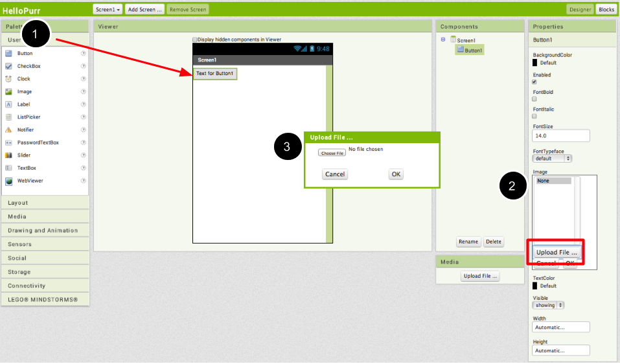Open the Screen1 dropdown
The width and height of the screenshot is (620, 364).
coord(108,10)
